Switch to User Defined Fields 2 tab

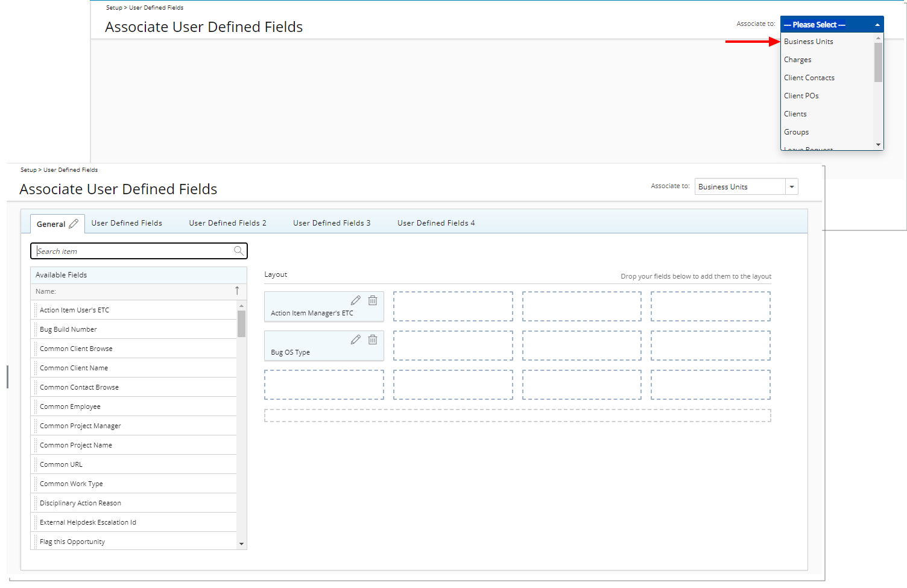click(x=227, y=223)
